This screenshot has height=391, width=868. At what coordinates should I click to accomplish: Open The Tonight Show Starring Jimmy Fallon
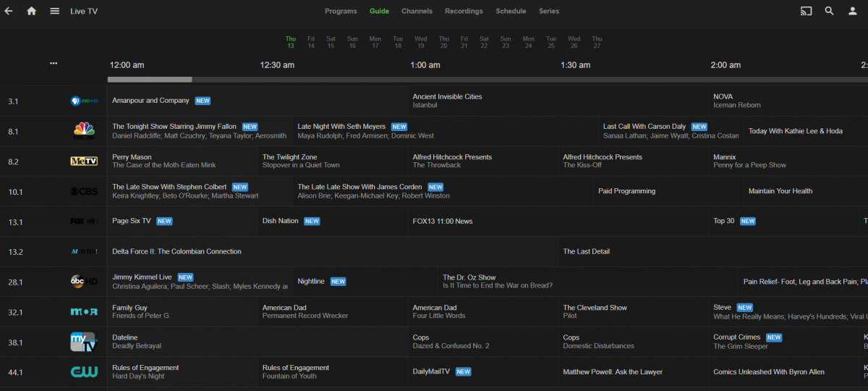point(200,131)
